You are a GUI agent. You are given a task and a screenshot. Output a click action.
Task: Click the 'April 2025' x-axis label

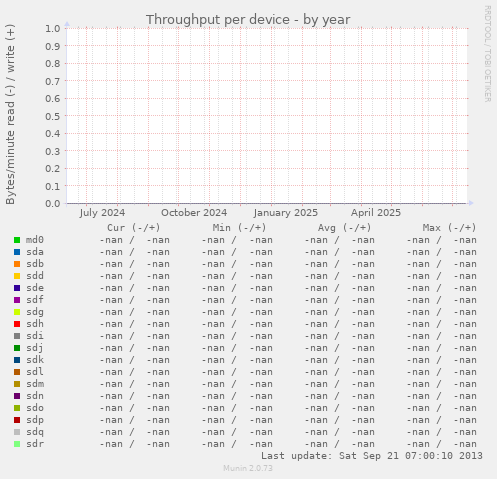pyautogui.click(x=376, y=213)
